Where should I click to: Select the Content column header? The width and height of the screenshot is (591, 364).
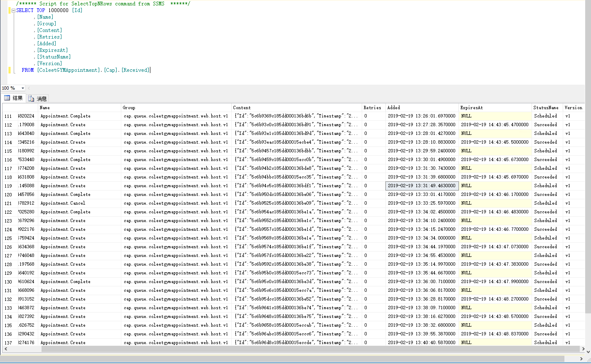[297, 107]
